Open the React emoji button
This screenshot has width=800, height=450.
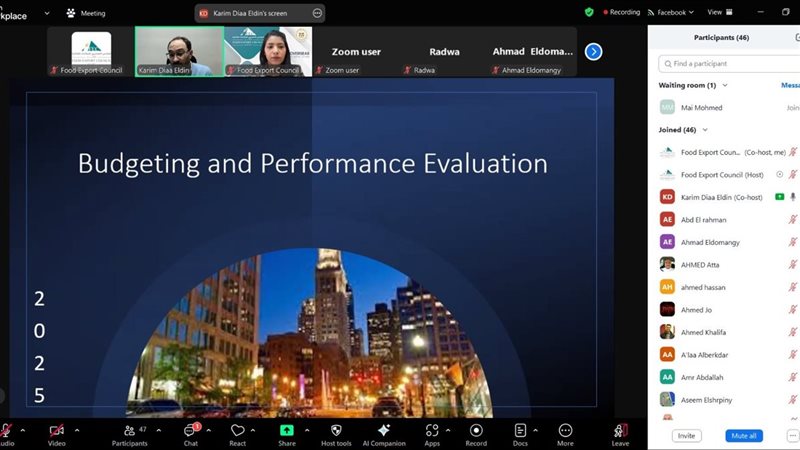coord(237,435)
